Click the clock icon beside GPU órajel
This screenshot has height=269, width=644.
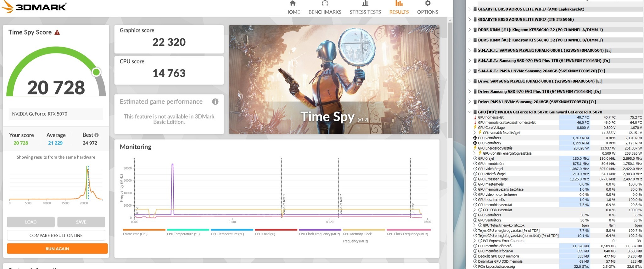[x=475, y=158]
